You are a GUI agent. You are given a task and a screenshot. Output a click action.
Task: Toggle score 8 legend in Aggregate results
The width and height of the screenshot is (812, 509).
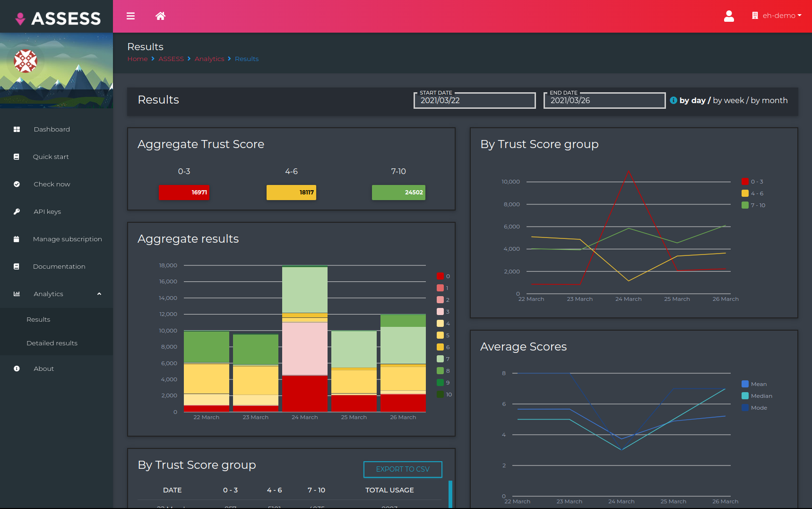click(x=443, y=371)
